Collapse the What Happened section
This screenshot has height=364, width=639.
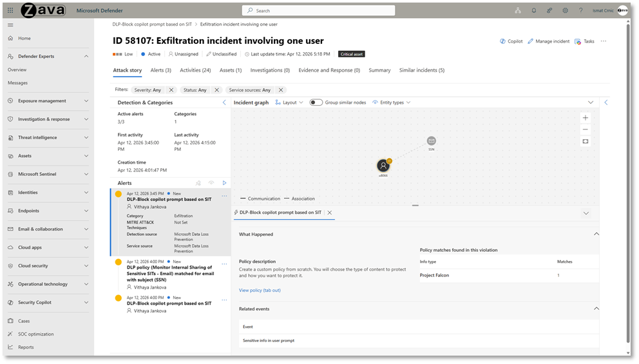pos(596,234)
